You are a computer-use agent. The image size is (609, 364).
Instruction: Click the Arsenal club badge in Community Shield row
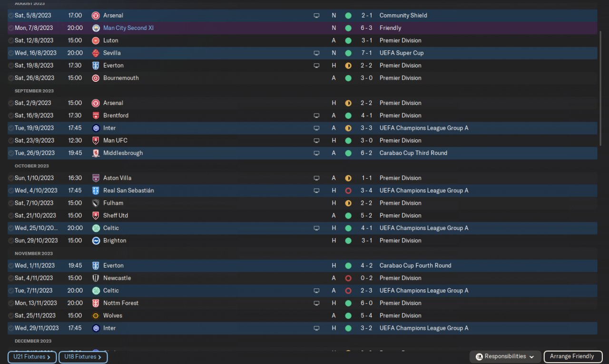96,16
